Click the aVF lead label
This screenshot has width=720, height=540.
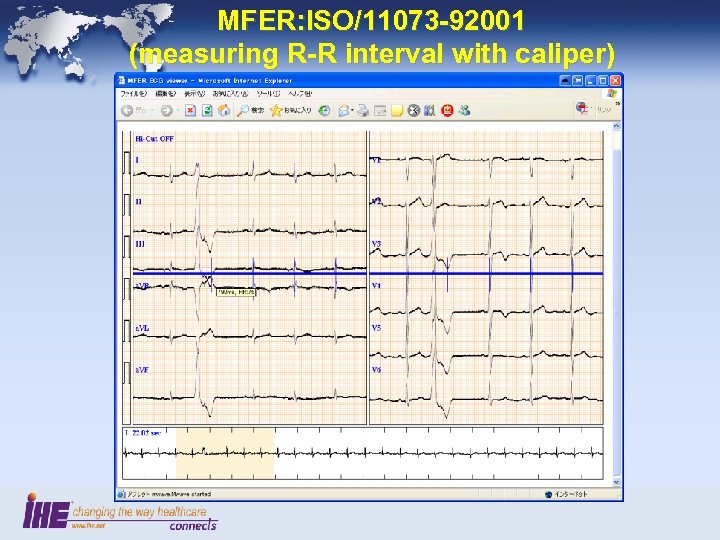click(142, 370)
